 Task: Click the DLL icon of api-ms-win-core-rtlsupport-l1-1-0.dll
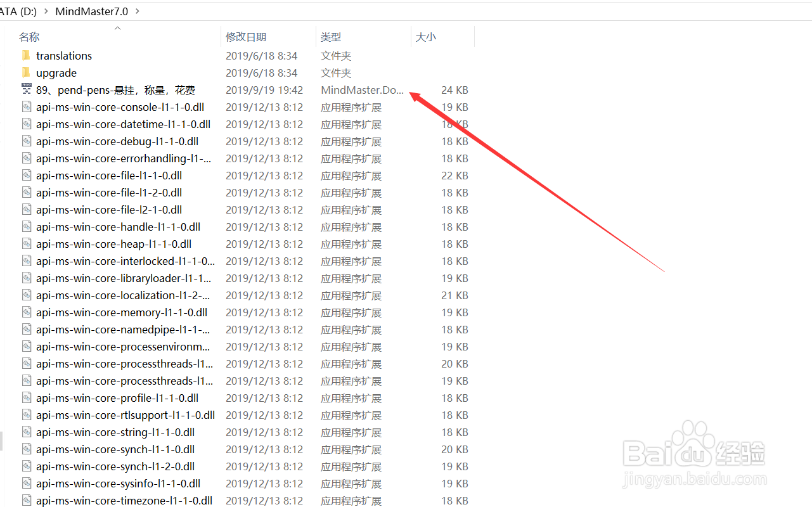26,415
